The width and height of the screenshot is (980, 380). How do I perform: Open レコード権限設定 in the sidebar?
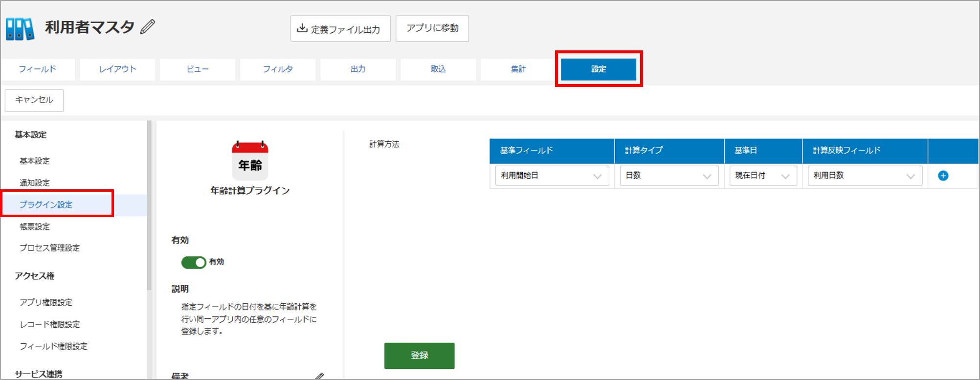49,324
